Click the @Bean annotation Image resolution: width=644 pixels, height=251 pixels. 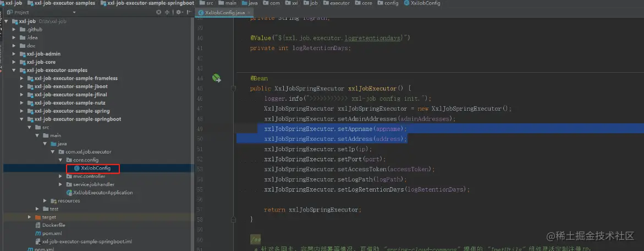tap(258, 78)
